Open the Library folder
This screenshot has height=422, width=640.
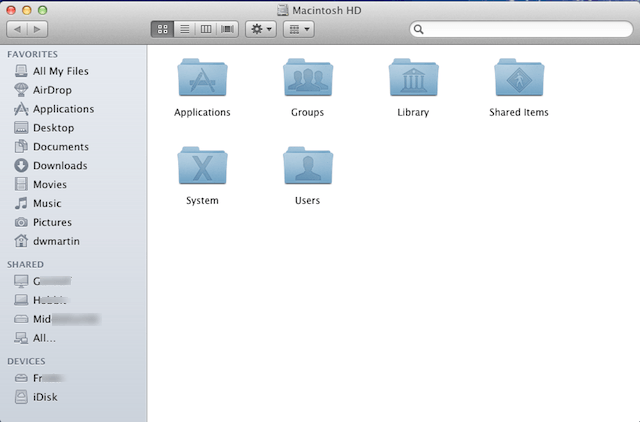(x=413, y=78)
